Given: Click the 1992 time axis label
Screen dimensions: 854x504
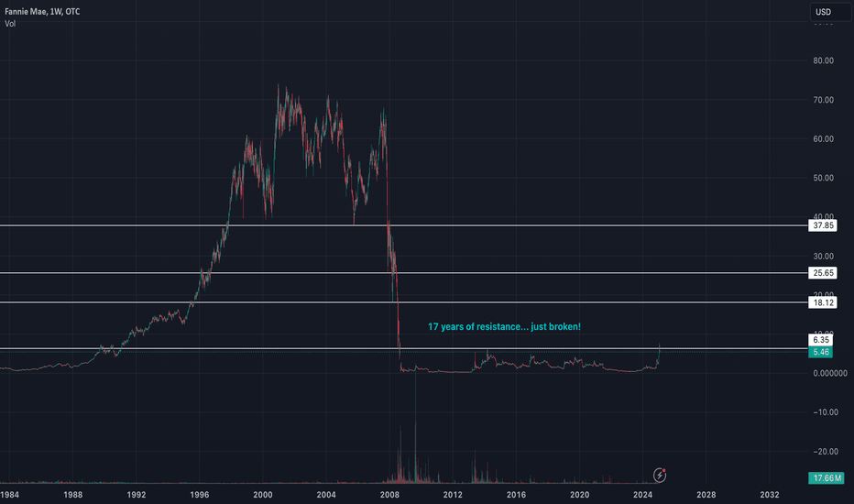Looking at the screenshot, I should tap(137, 495).
